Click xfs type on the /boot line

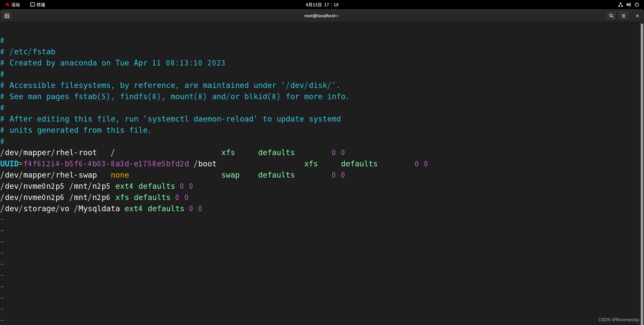(311, 164)
